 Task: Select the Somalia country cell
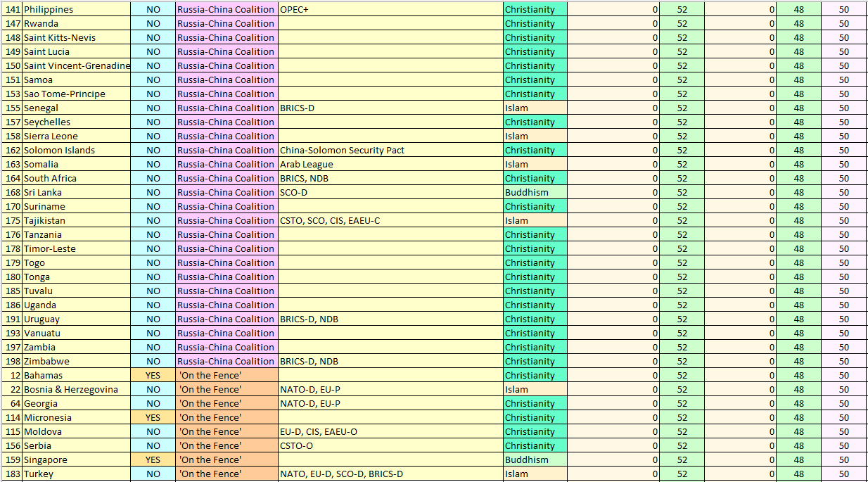click(77, 165)
